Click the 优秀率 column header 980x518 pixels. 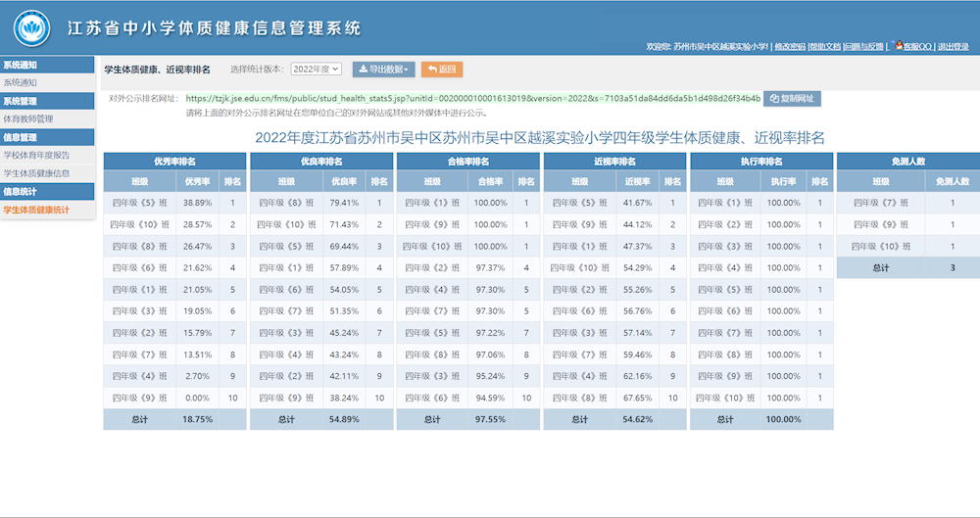coord(198,181)
